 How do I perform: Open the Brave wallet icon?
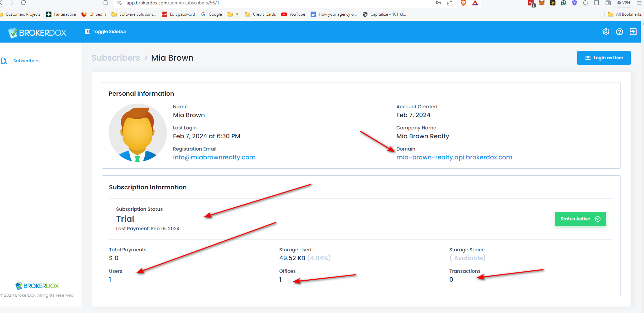point(608,3)
